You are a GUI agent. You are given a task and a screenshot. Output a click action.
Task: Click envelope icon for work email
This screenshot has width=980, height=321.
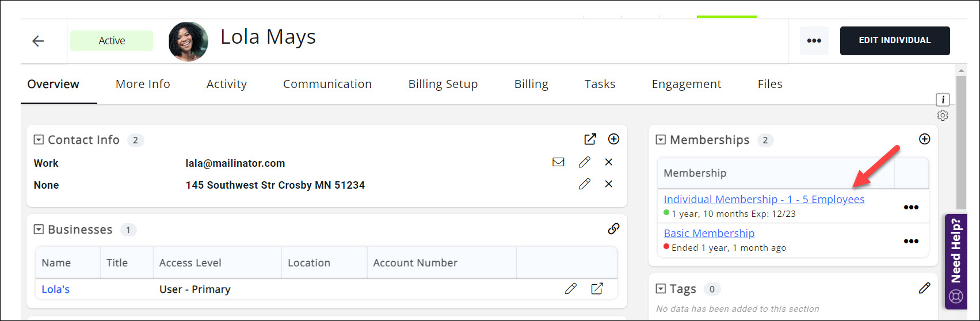click(558, 162)
